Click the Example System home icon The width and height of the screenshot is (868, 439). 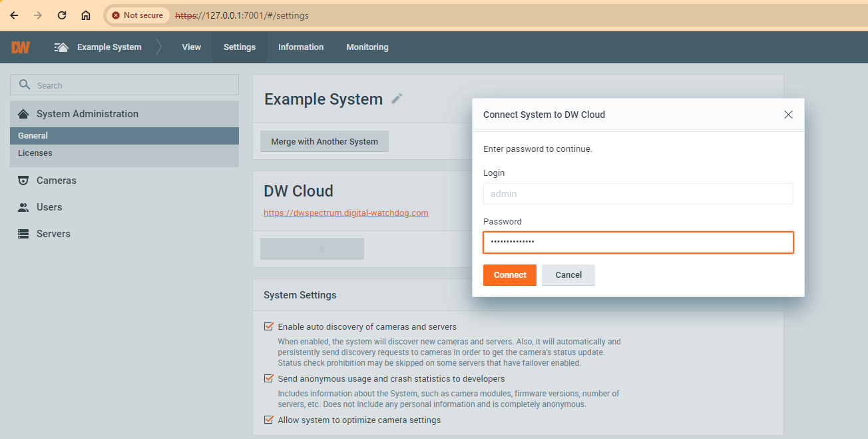click(x=61, y=47)
